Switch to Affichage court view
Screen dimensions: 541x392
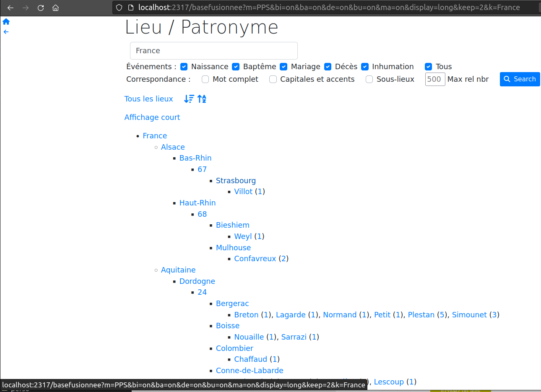coord(152,117)
